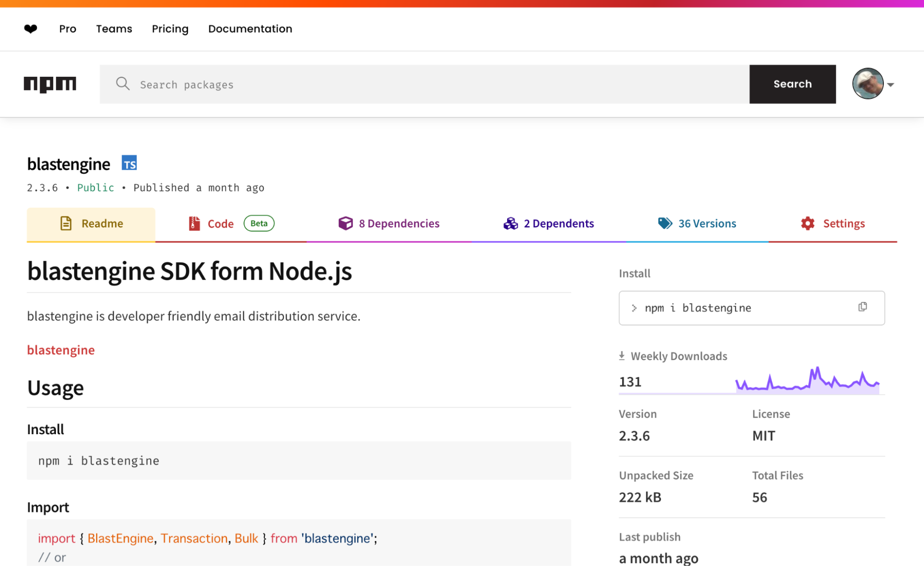Click the Weekly Downloads arrow icon

tap(622, 356)
